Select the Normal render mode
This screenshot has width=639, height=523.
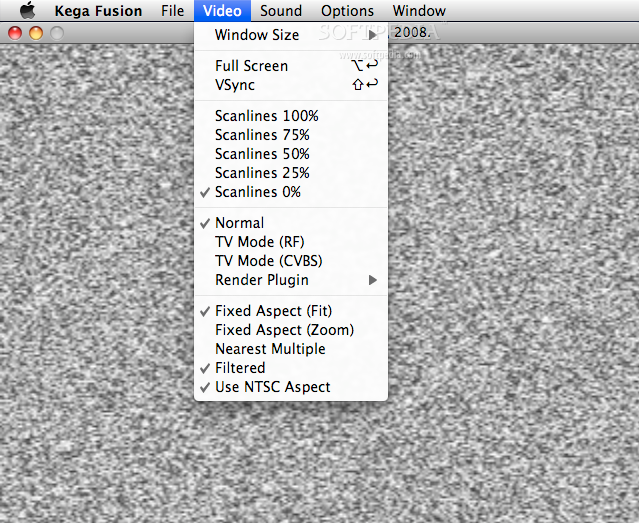tap(291, 223)
